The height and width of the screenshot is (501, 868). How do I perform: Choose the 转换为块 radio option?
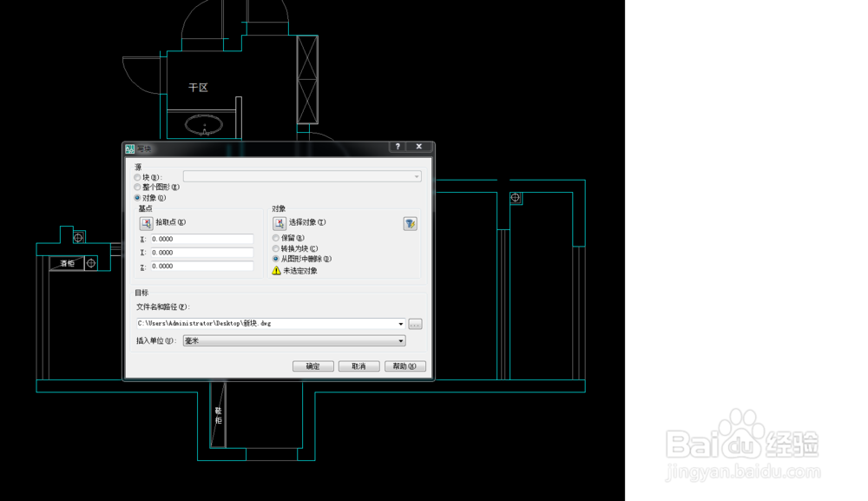click(x=276, y=248)
